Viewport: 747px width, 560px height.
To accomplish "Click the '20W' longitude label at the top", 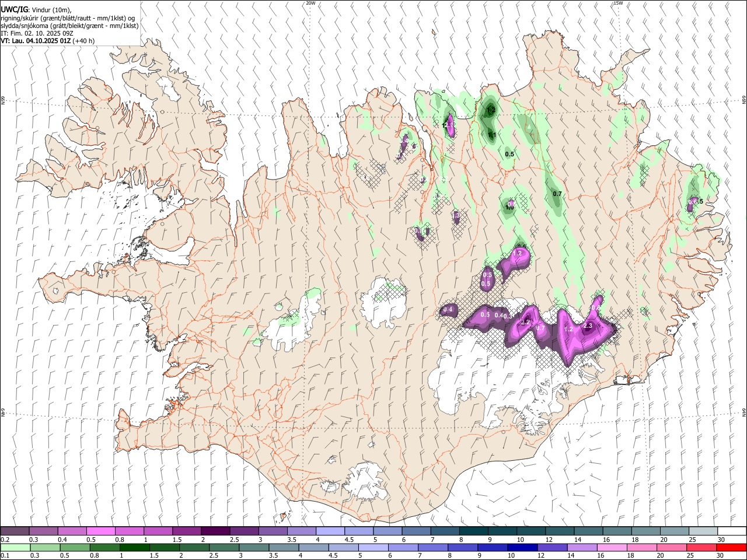I will tap(310, 3).
